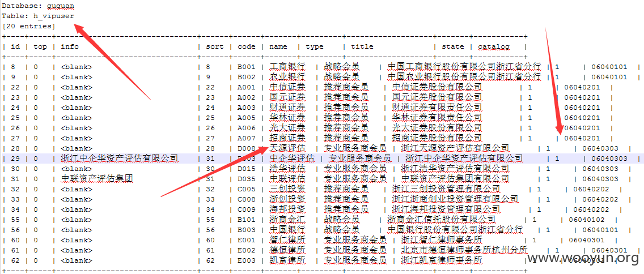This screenshot has height=274, width=644.
Task: Select code cell 'E001'
Action: 247,240
